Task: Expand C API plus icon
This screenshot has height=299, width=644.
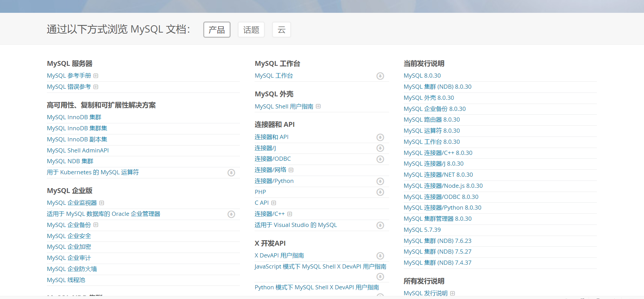Action: (x=274, y=203)
